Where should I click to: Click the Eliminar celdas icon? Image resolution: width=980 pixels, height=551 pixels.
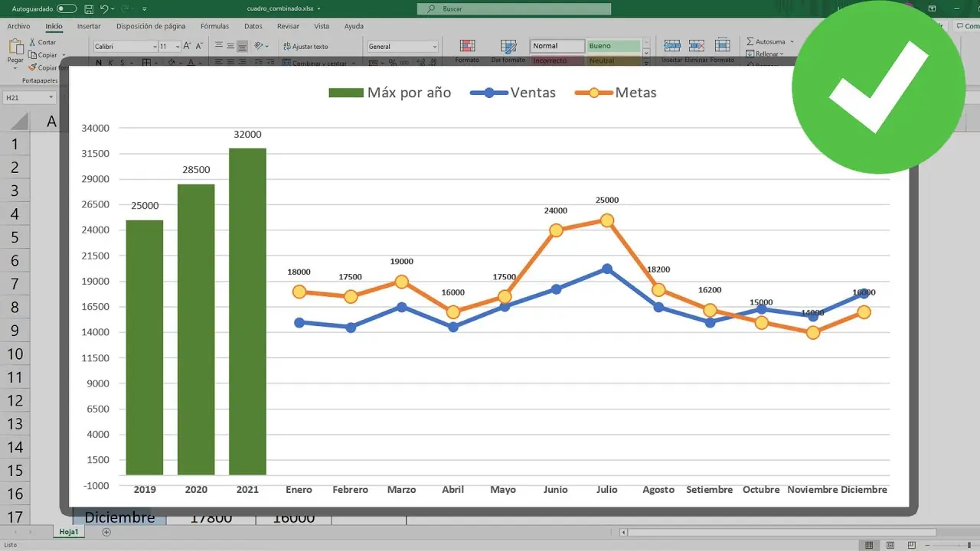(x=697, y=46)
